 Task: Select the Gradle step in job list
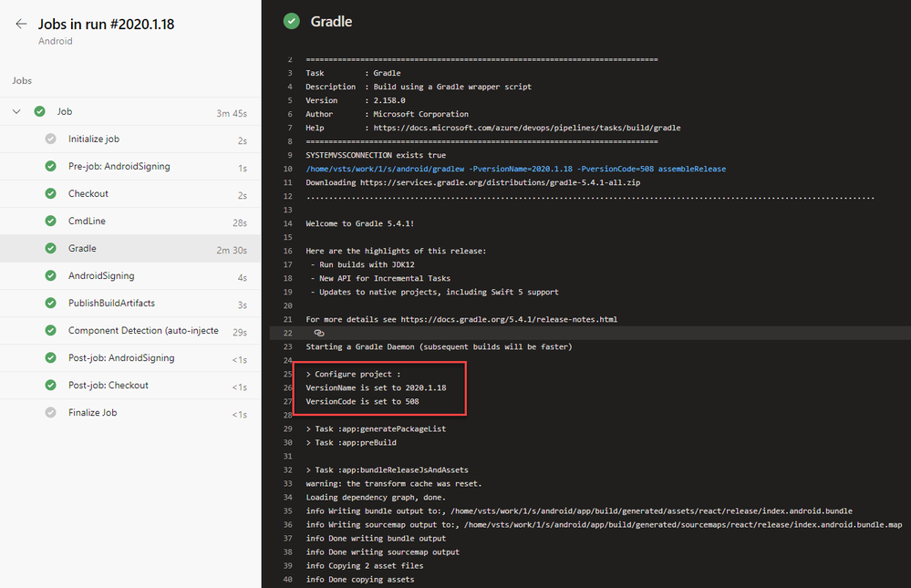coord(130,248)
